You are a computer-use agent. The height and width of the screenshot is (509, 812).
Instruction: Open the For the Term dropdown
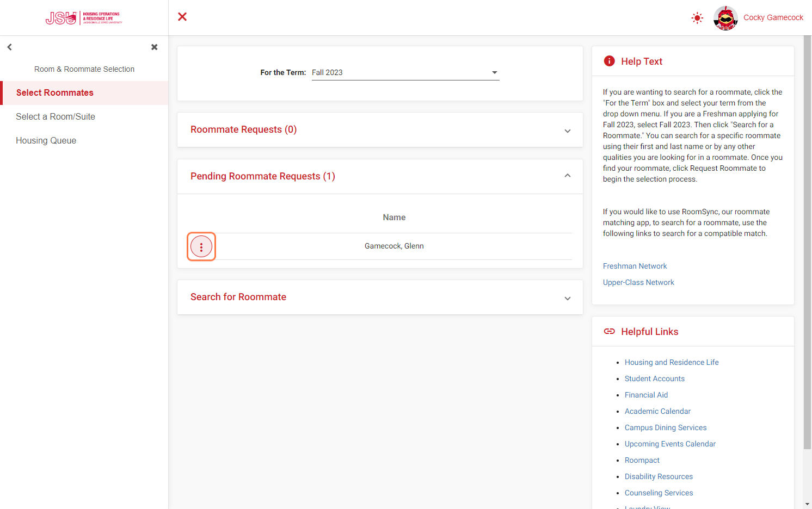pos(405,73)
